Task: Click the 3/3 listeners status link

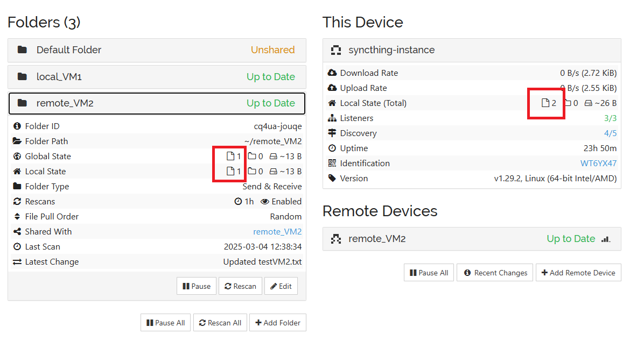Action: 610,118
